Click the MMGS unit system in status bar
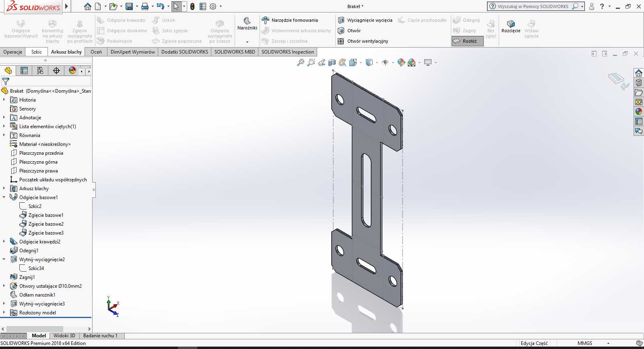This screenshot has height=349, width=644. point(585,343)
